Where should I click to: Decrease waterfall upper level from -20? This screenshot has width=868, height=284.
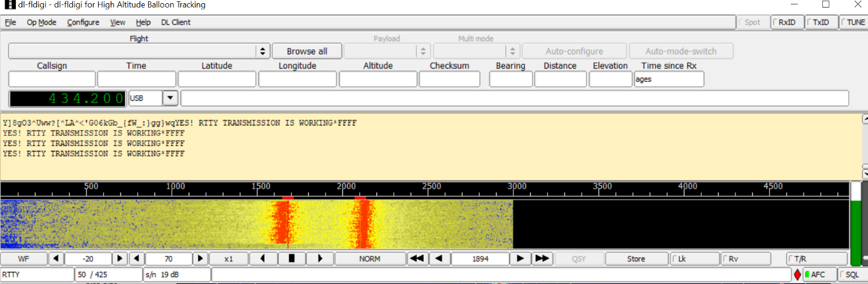(56, 259)
